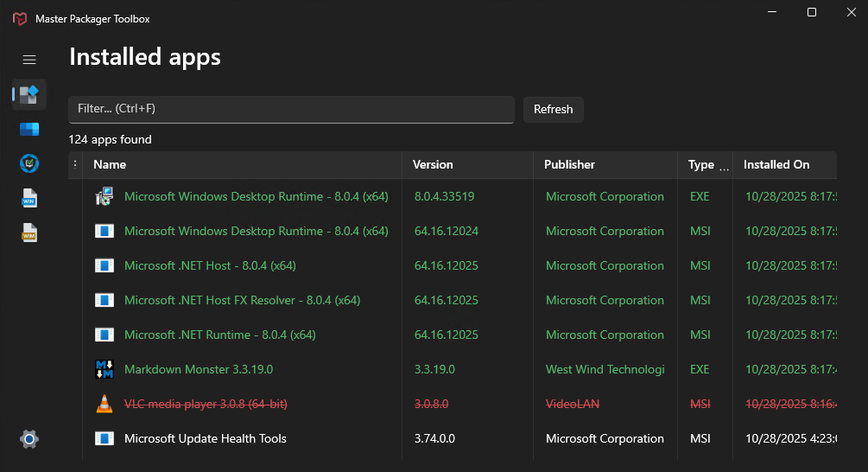
Task: Click the icon beside Microsoft .NET Host - 8.0.4
Action: 104,266
